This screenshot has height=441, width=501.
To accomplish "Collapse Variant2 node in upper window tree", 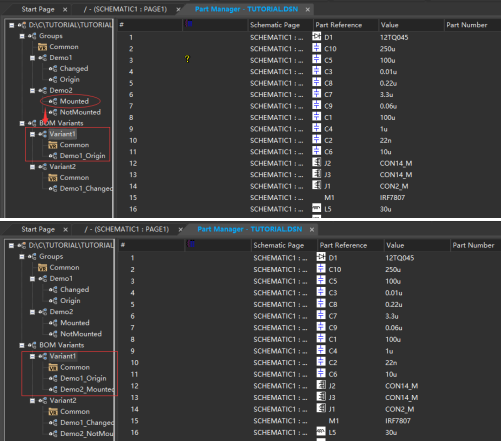I will [32, 167].
